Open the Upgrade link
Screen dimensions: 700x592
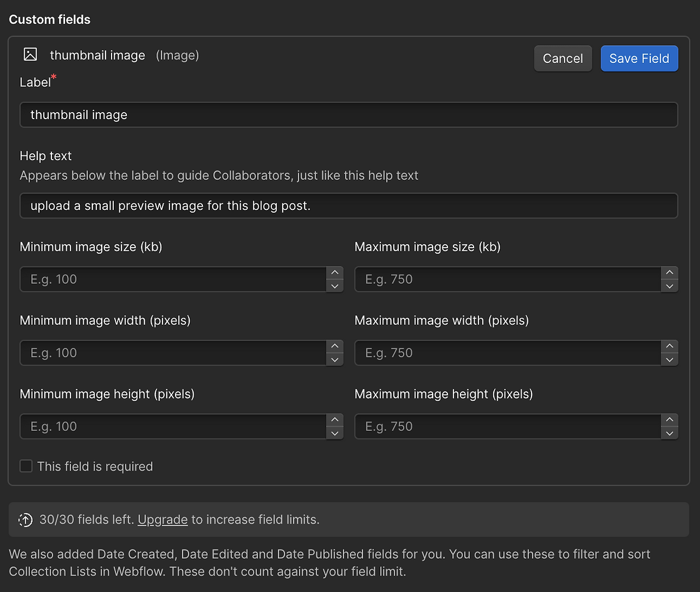click(162, 520)
